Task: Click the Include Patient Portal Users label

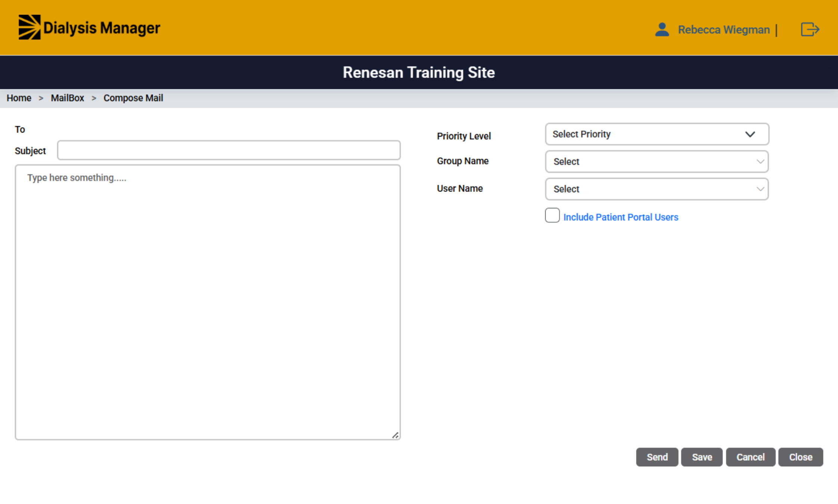Action: (621, 217)
